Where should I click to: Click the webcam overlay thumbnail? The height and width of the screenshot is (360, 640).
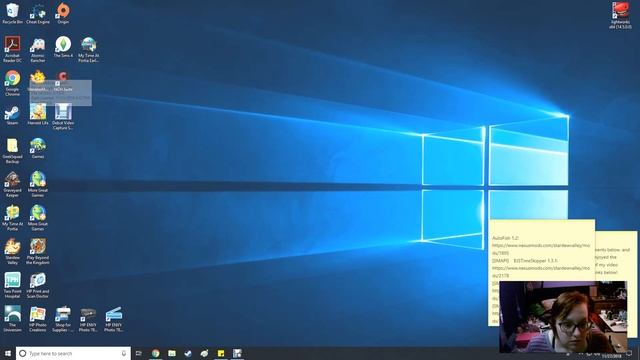coord(563,317)
